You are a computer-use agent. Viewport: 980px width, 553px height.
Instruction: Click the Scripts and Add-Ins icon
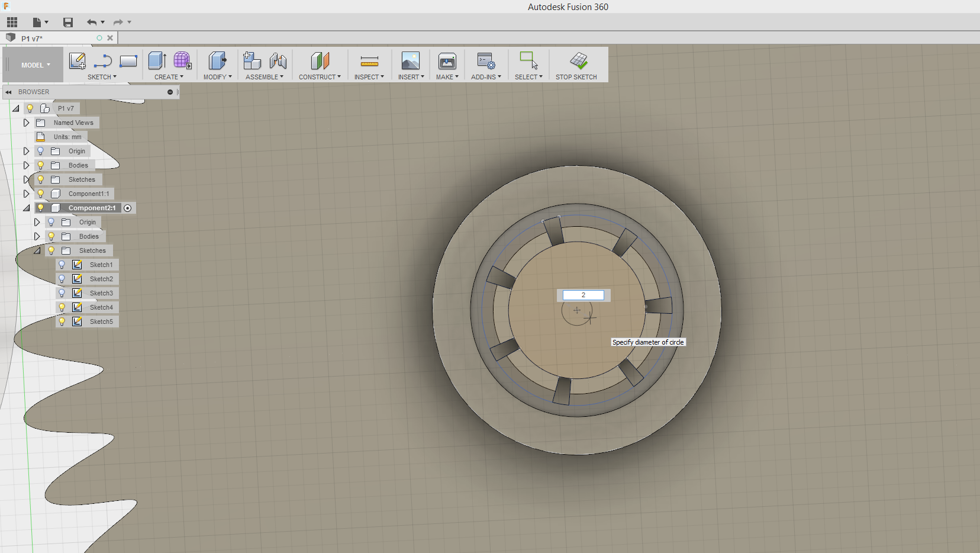pyautogui.click(x=486, y=60)
